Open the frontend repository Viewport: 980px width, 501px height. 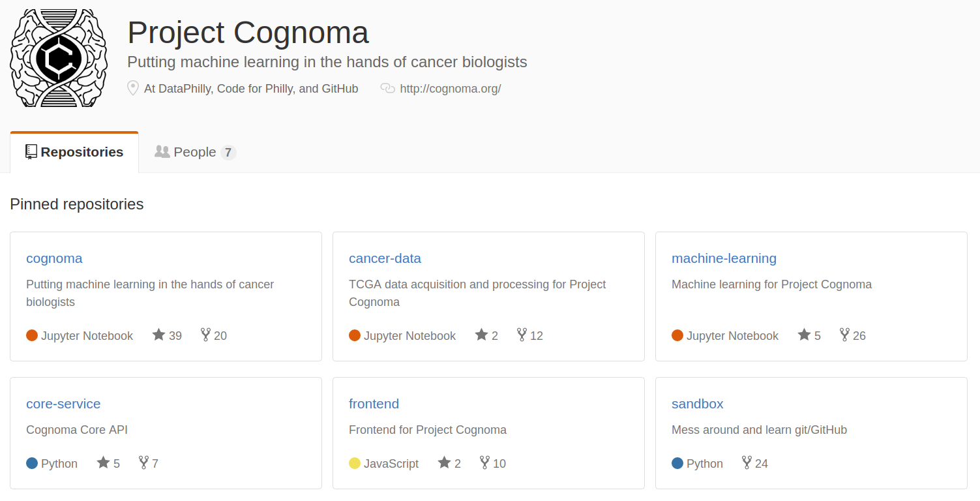pos(374,404)
